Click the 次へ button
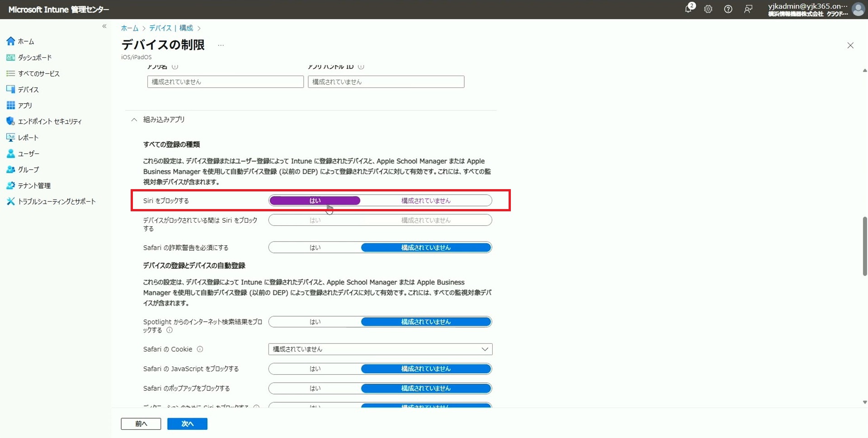 pyautogui.click(x=187, y=424)
